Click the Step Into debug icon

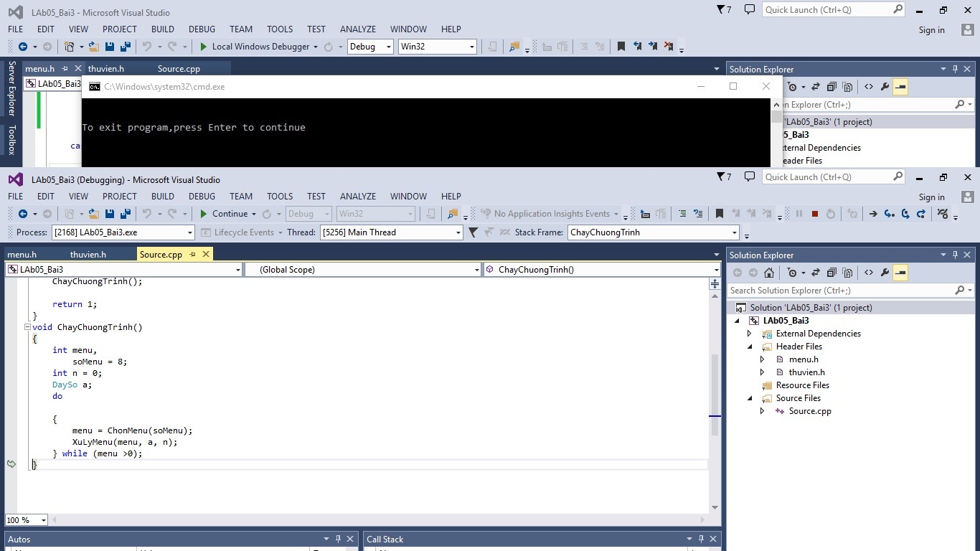click(x=890, y=214)
